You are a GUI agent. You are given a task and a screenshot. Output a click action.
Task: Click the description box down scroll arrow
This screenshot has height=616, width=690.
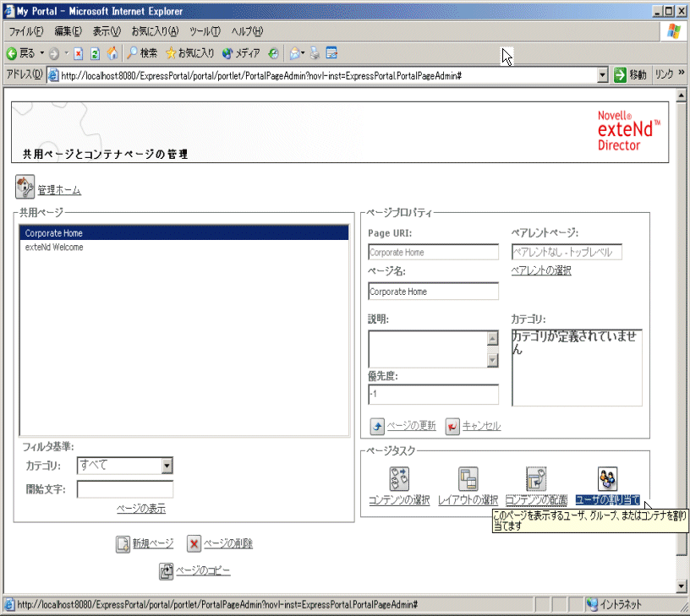pyautogui.click(x=492, y=361)
